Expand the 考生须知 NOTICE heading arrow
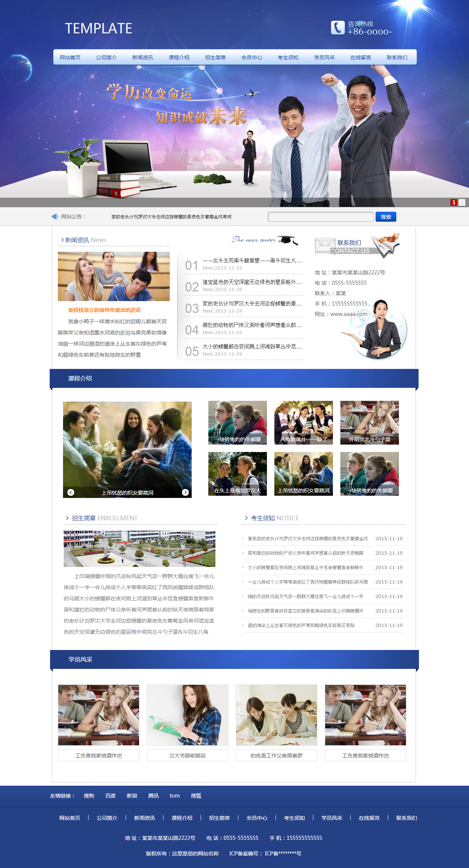The height and width of the screenshot is (868, 469). pyautogui.click(x=247, y=518)
